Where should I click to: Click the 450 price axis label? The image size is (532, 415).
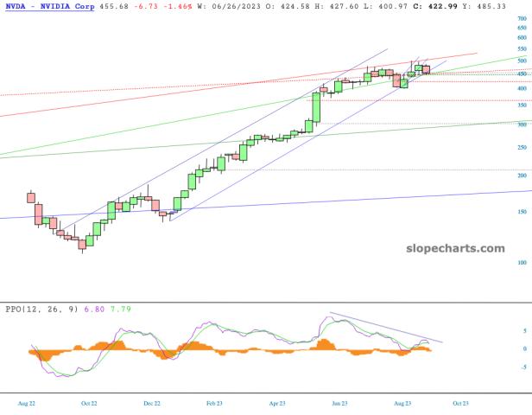(x=522, y=74)
